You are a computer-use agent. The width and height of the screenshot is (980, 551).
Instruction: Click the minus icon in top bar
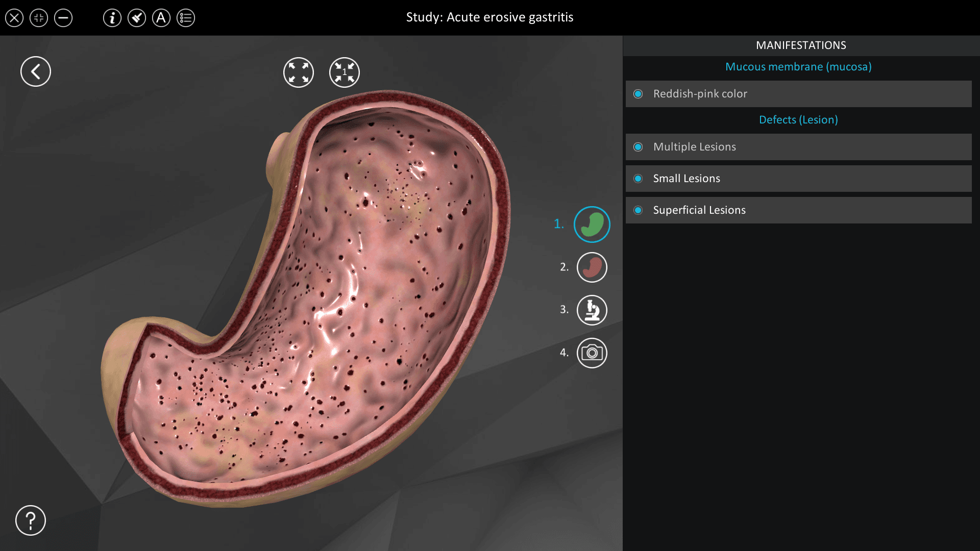(63, 18)
